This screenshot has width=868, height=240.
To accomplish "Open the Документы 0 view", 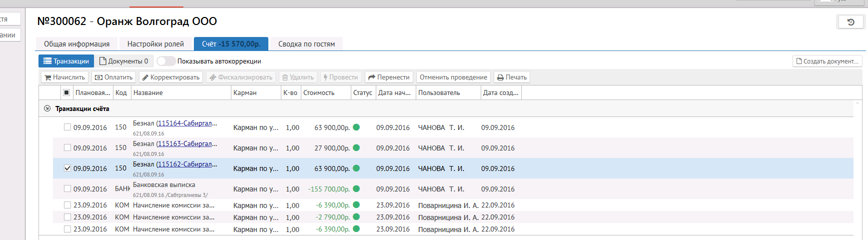I will [x=124, y=61].
